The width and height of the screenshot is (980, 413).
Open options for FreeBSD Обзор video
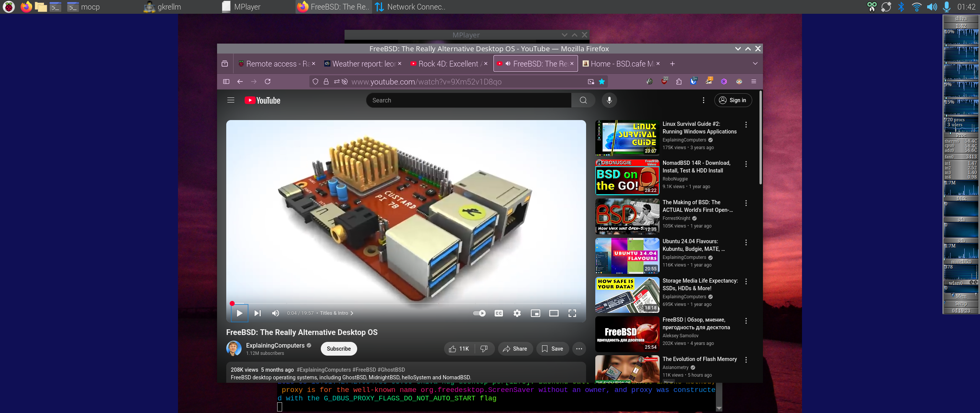click(x=746, y=321)
